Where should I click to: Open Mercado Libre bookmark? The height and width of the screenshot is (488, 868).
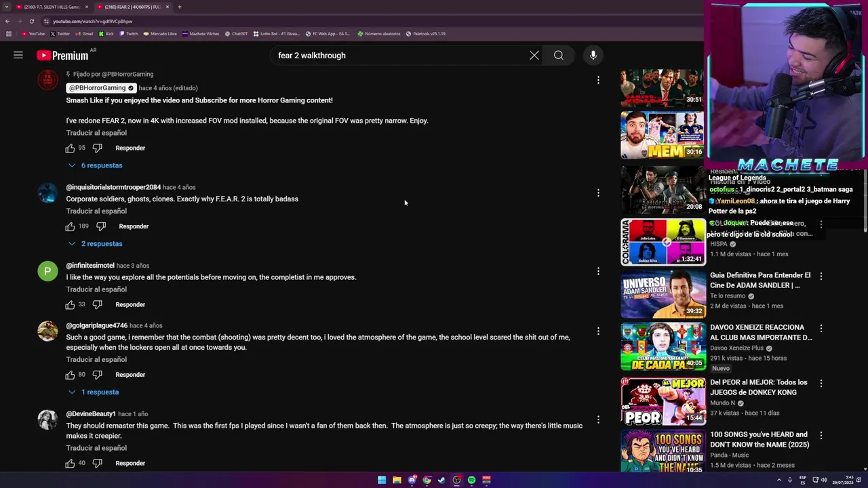(160, 33)
